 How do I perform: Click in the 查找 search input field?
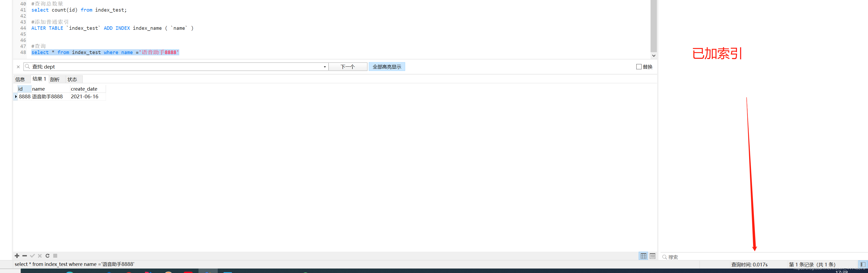(175, 67)
